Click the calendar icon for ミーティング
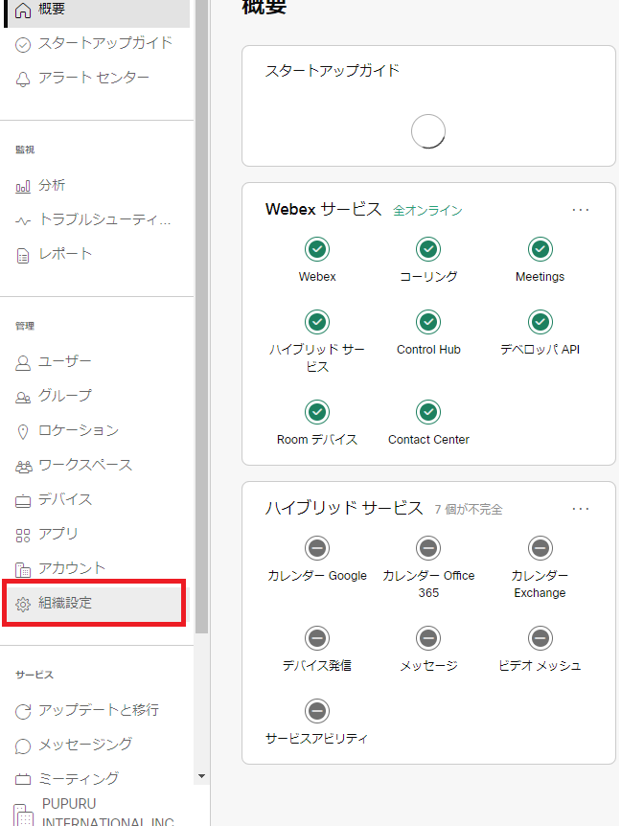 click(23, 780)
